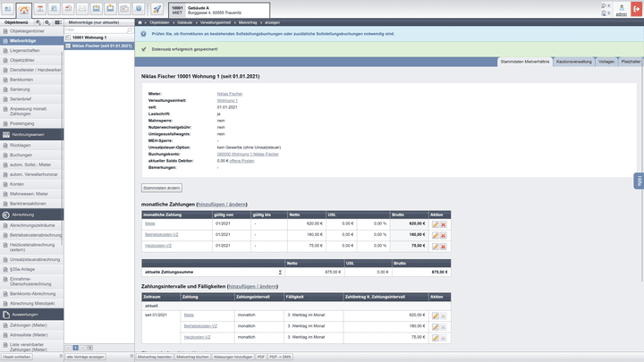Screen dimensions: 644x362
Task: Open the Vorlagen tab
Action: click(606, 62)
